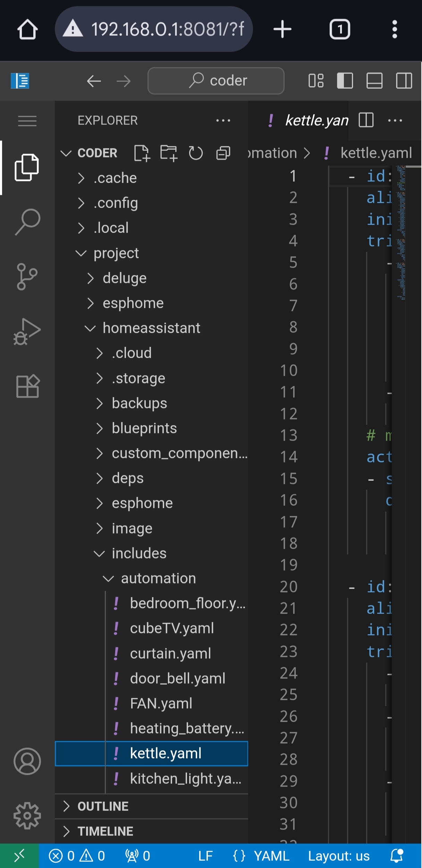Image resolution: width=422 pixels, height=868 pixels.
Task: Open the hamburger application menu
Action: (x=27, y=121)
